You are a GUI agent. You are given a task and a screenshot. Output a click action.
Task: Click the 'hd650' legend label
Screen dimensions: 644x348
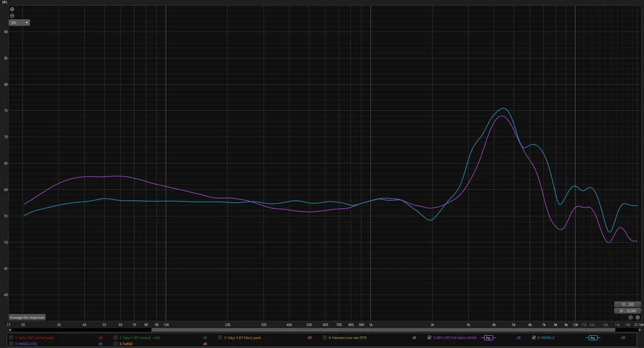(x=126, y=344)
